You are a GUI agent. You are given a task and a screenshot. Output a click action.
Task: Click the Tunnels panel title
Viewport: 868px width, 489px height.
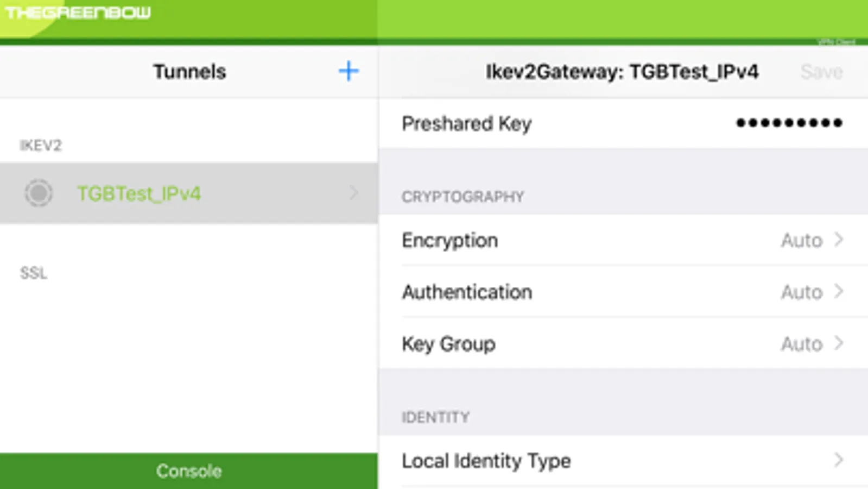[x=189, y=72]
